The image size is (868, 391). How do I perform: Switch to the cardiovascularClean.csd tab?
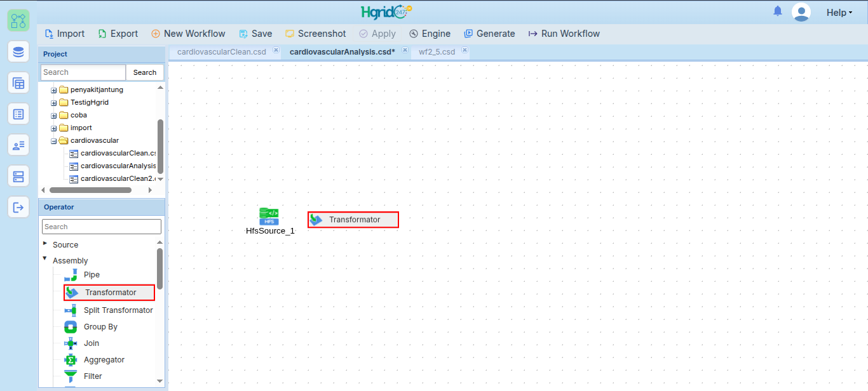tap(221, 51)
